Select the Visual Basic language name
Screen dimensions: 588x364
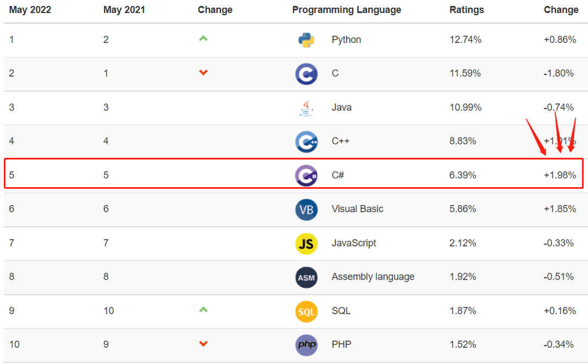[357, 209]
